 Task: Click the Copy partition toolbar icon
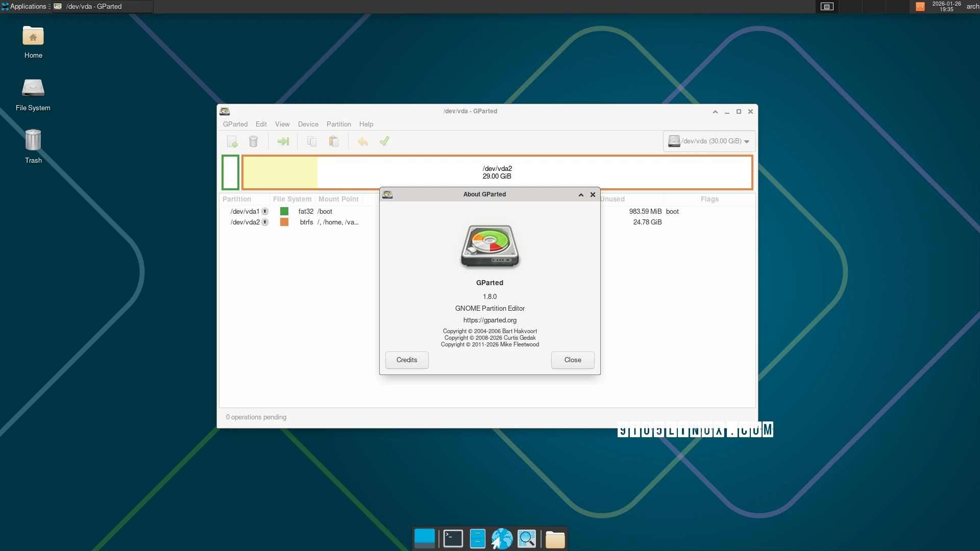[312, 141]
